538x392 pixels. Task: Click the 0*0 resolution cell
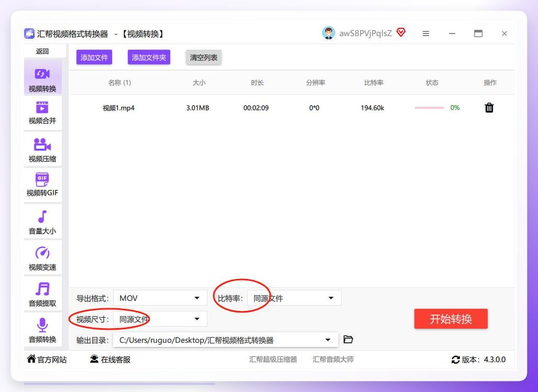(x=314, y=108)
